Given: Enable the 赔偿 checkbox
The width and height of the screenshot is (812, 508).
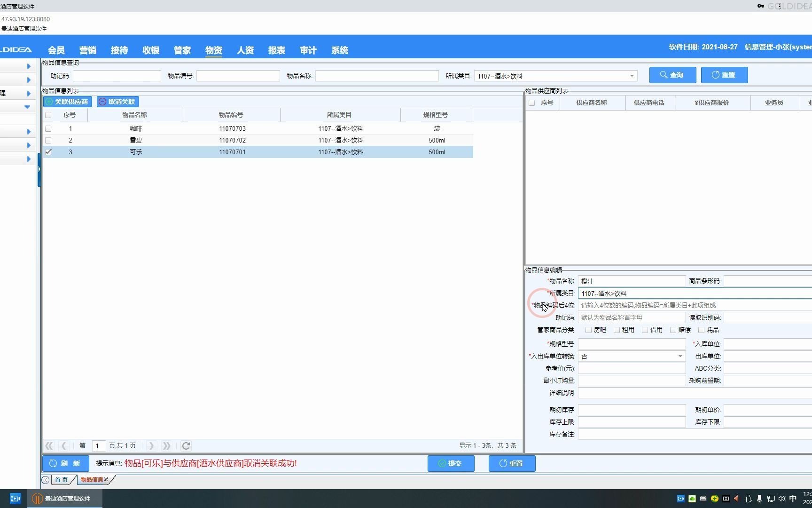Looking at the screenshot, I should (x=673, y=330).
